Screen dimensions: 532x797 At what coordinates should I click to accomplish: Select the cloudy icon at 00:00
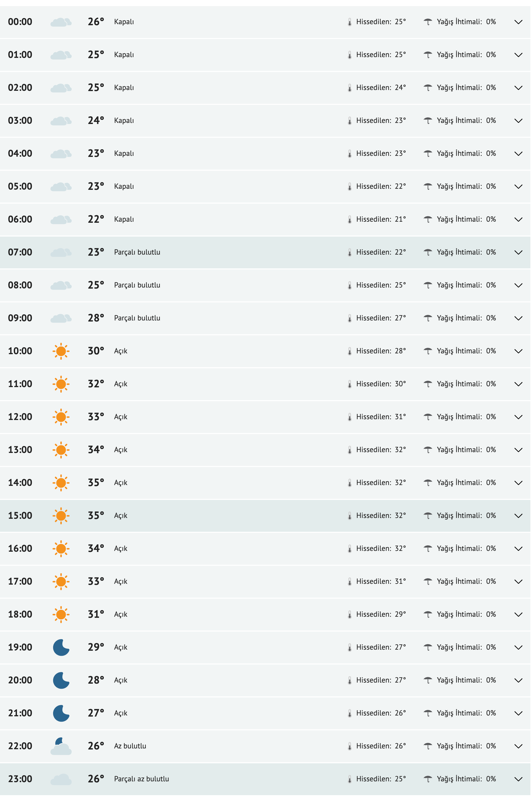(61, 22)
